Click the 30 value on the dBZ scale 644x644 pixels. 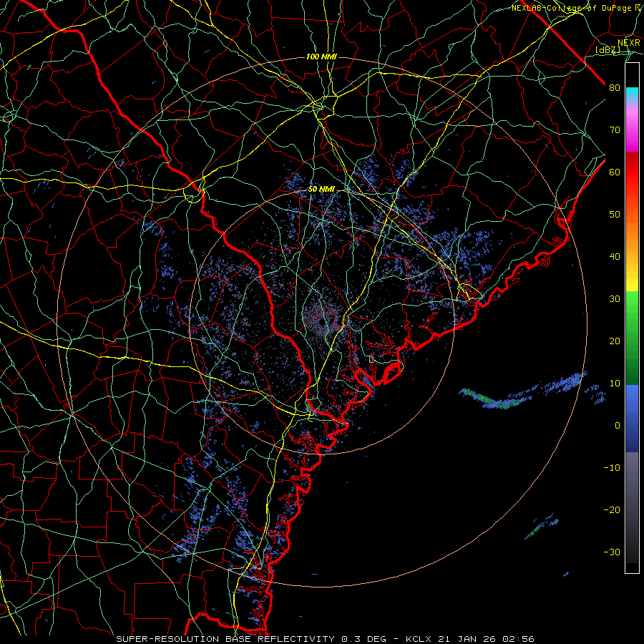tap(615, 298)
